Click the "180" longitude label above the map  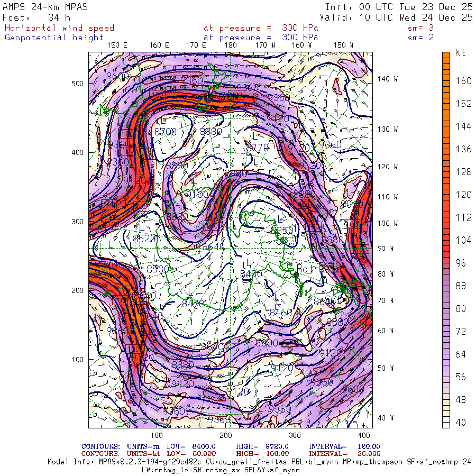tap(231, 45)
